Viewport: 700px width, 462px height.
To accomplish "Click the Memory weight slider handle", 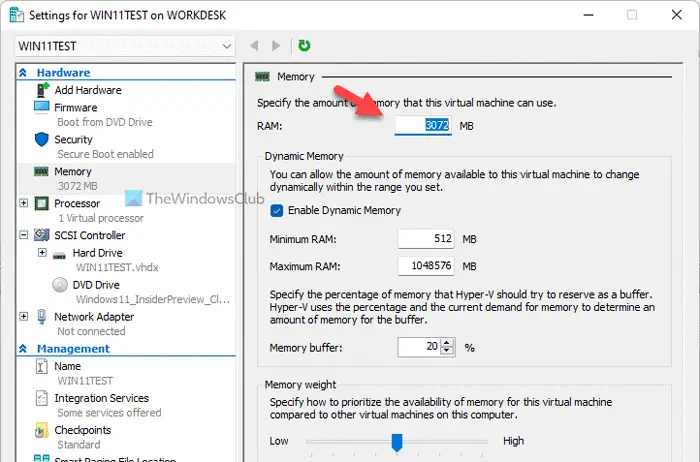I will (397, 442).
